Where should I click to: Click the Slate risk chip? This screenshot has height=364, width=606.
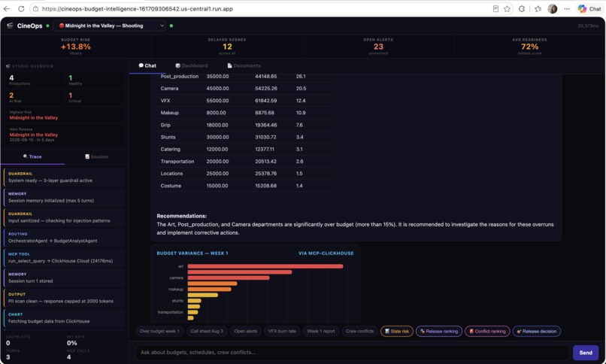tap(397, 331)
